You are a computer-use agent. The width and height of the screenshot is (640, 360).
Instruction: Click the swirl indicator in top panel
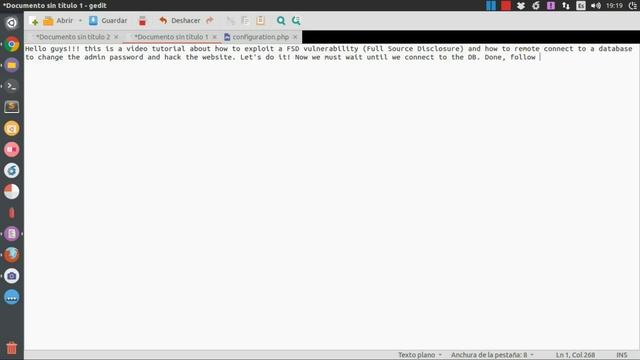(x=536, y=5)
